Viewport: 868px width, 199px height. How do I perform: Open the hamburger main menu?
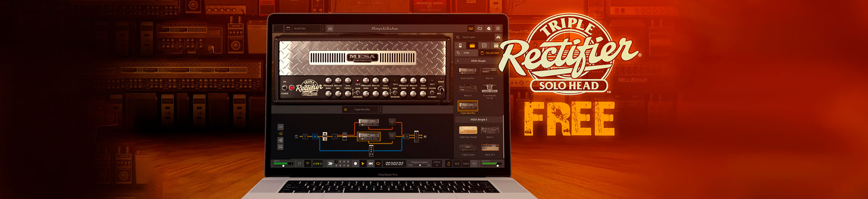point(498,28)
